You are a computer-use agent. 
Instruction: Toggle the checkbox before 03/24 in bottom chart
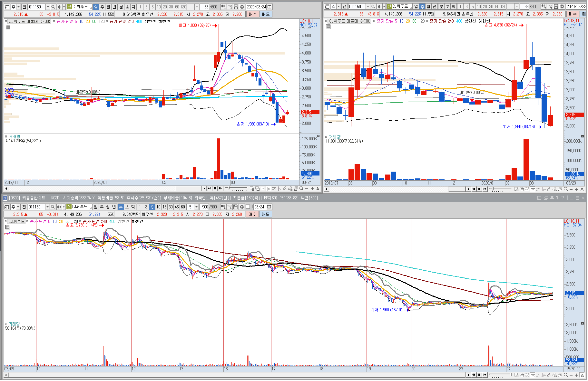pyautogui.click(x=248, y=207)
